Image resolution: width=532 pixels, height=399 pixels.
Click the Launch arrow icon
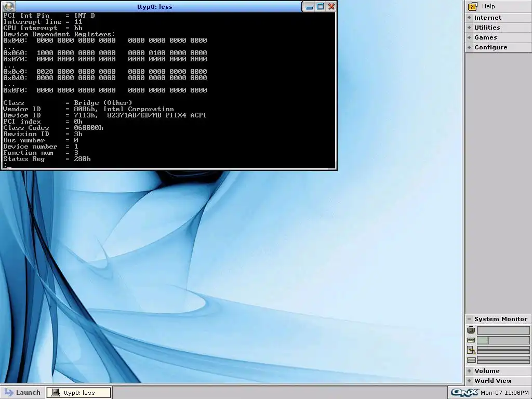pyautogui.click(x=8, y=392)
